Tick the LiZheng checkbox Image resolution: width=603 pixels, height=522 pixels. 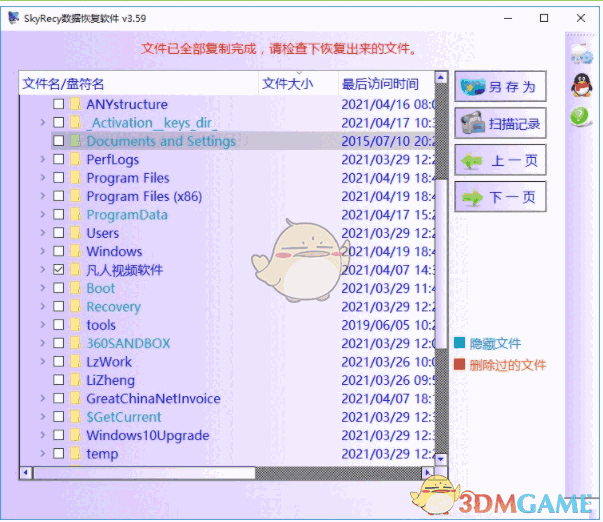pos(58,380)
